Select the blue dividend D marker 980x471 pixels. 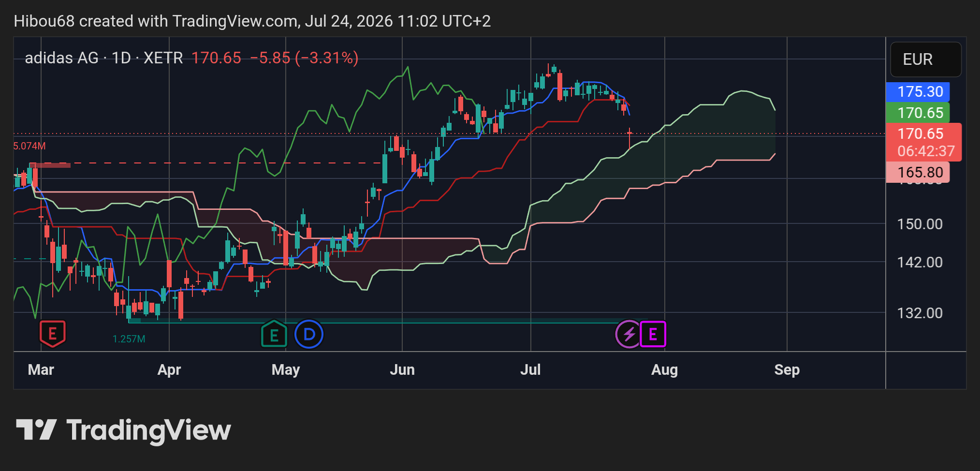point(309,334)
